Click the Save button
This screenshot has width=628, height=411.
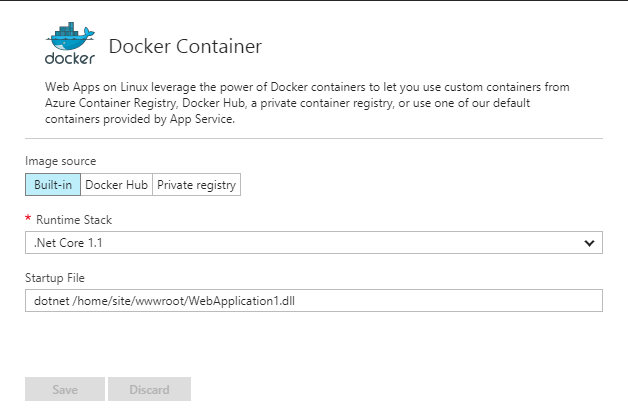click(x=65, y=389)
